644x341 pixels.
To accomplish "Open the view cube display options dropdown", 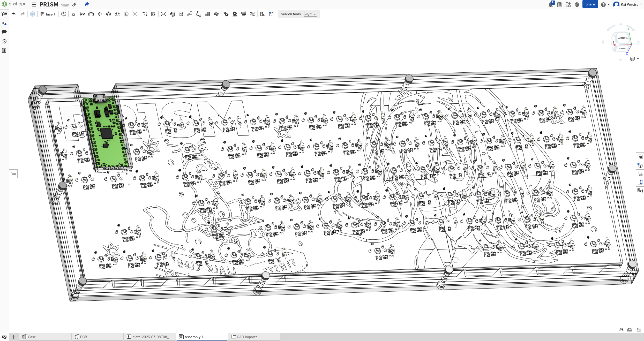I will [x=634, y=59].
